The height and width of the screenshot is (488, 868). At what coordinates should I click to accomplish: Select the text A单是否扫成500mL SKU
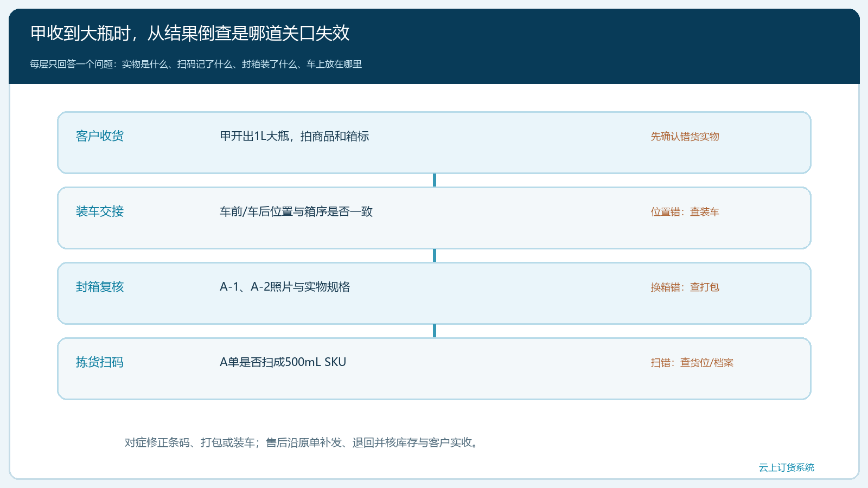pos(283,362)
